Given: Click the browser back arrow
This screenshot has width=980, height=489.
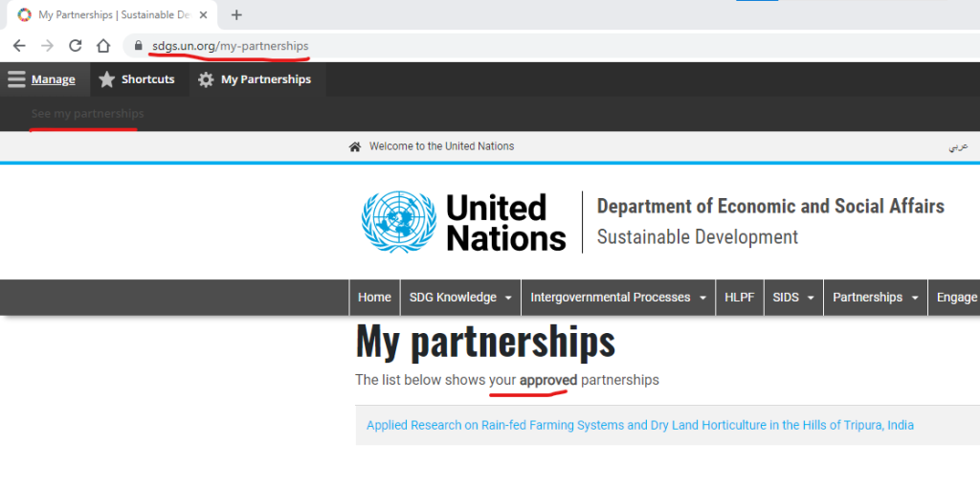Looking at the screenshot, I should (x=19, y=46).
